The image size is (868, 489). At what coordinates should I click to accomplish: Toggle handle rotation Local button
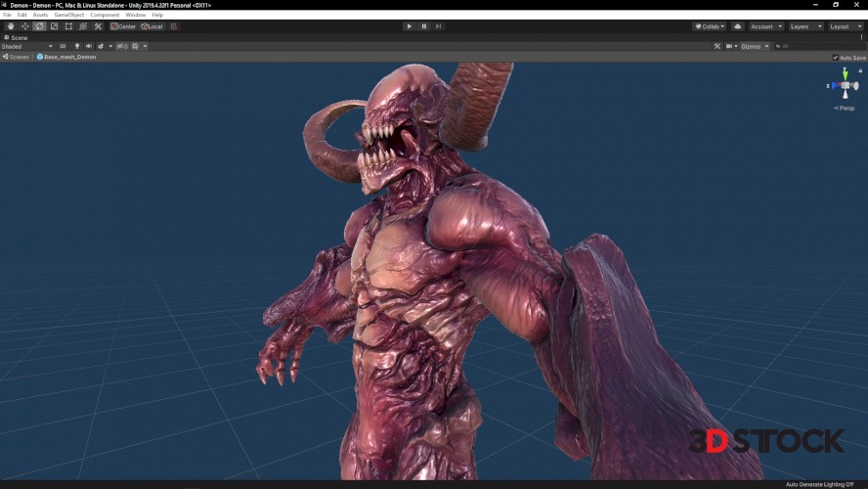(x=152, y=26)
